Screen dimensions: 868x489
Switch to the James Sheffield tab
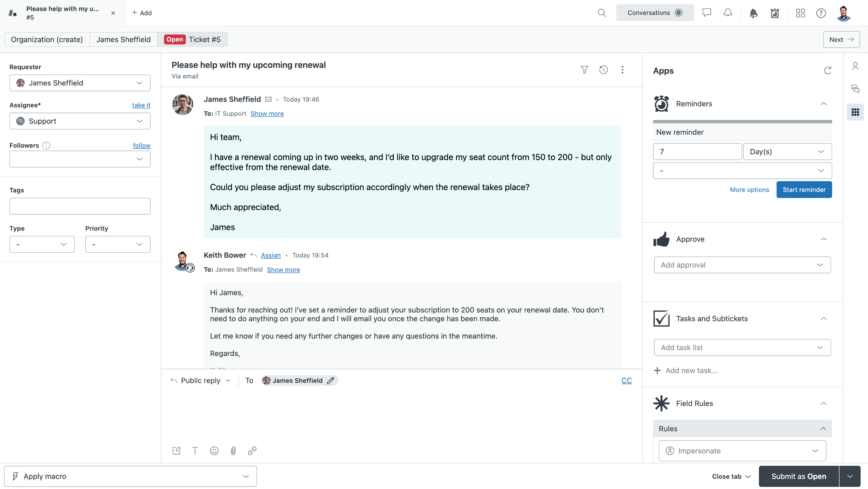(x=123, y=39)
